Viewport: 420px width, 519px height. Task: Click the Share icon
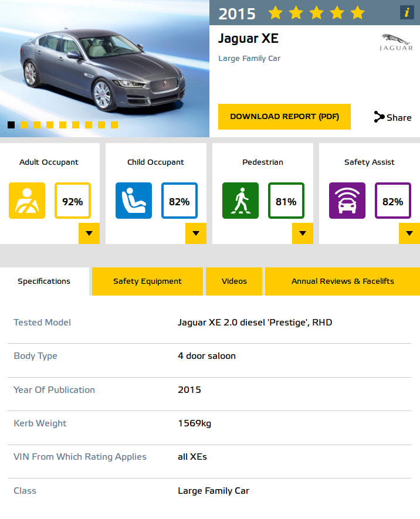click(x=379, y=117)
